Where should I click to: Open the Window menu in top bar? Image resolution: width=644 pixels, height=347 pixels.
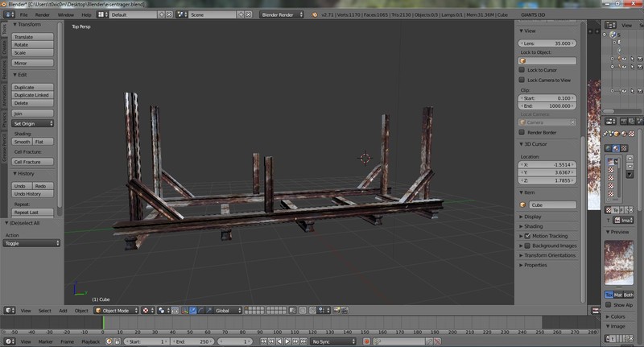[65, 14]
